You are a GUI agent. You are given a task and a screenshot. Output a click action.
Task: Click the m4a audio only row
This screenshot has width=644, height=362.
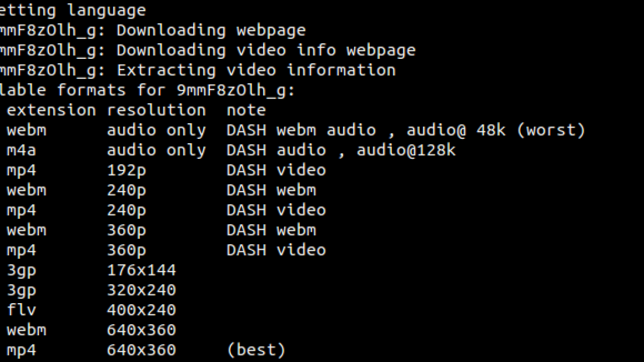(x=231, y=150)
